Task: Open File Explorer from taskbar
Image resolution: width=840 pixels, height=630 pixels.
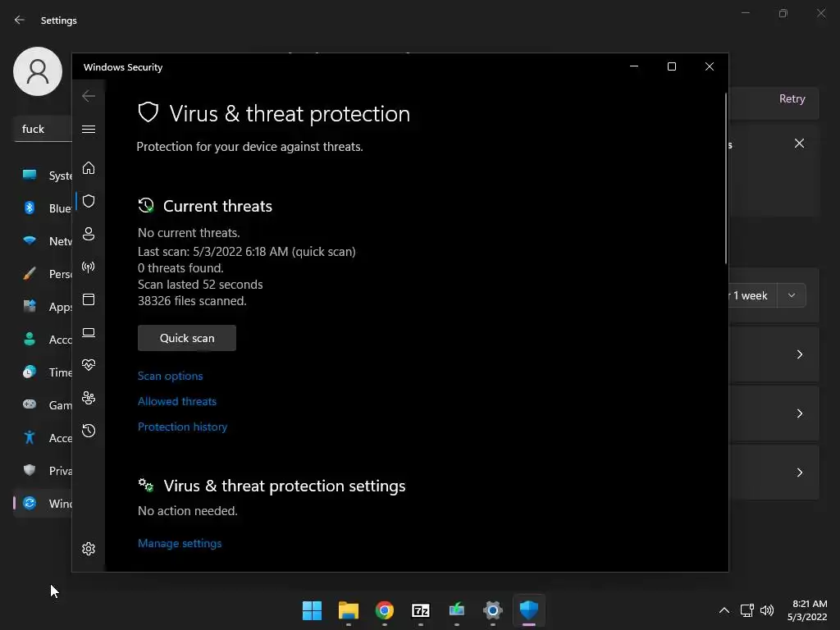Action: pos(348,610)
